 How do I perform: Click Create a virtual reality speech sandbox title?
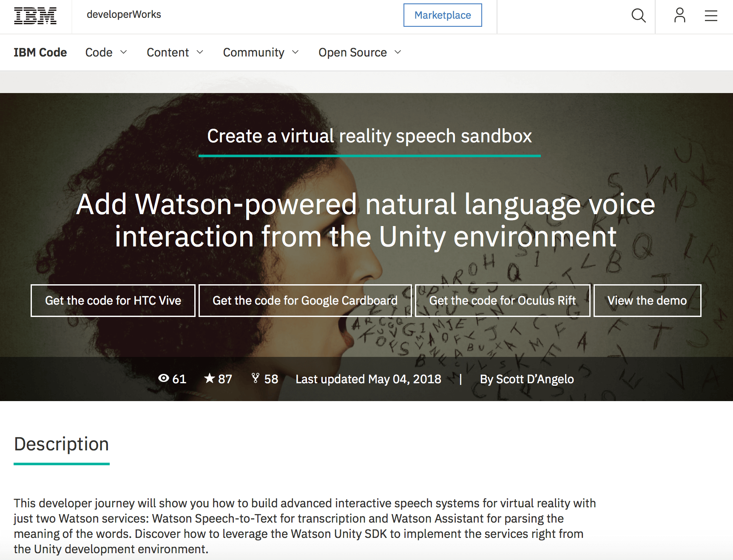coord(369,136)
